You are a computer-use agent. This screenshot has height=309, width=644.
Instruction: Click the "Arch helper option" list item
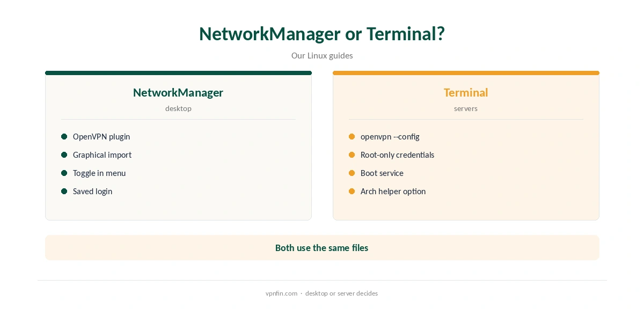(x=393, y=191)
